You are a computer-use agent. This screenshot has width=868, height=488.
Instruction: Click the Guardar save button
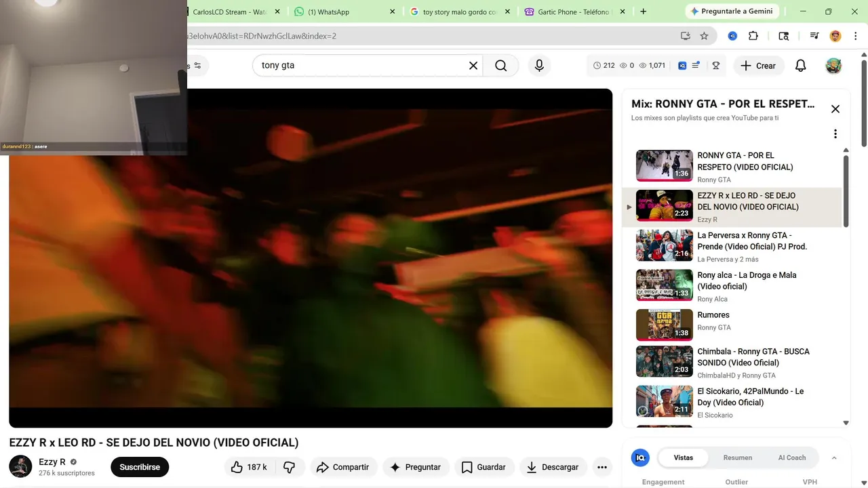coord(484,467)
